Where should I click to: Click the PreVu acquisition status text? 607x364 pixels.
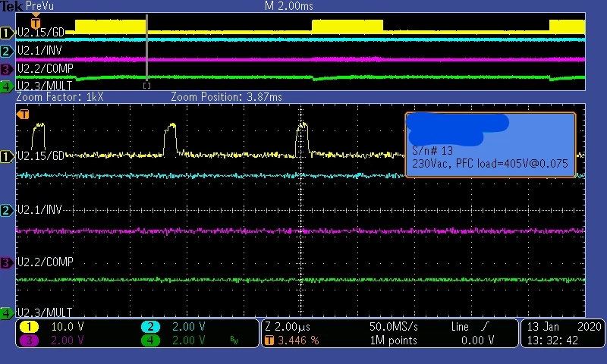(x=39, y=6)
